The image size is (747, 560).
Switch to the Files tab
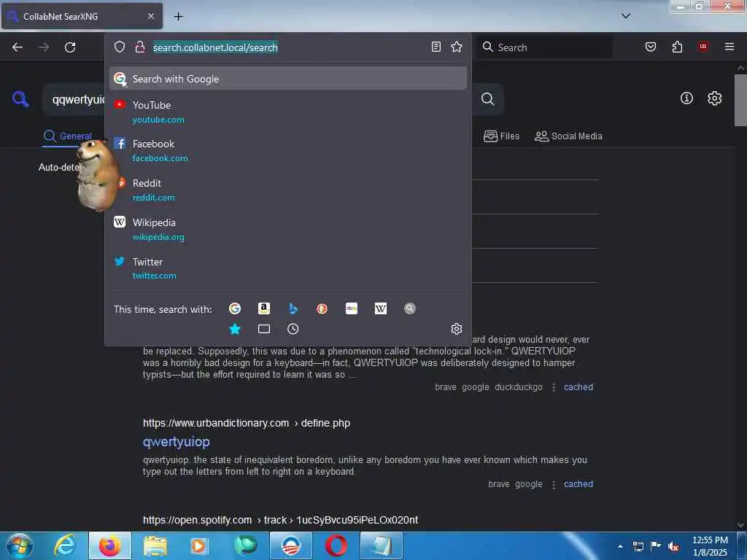coord(501,136)
